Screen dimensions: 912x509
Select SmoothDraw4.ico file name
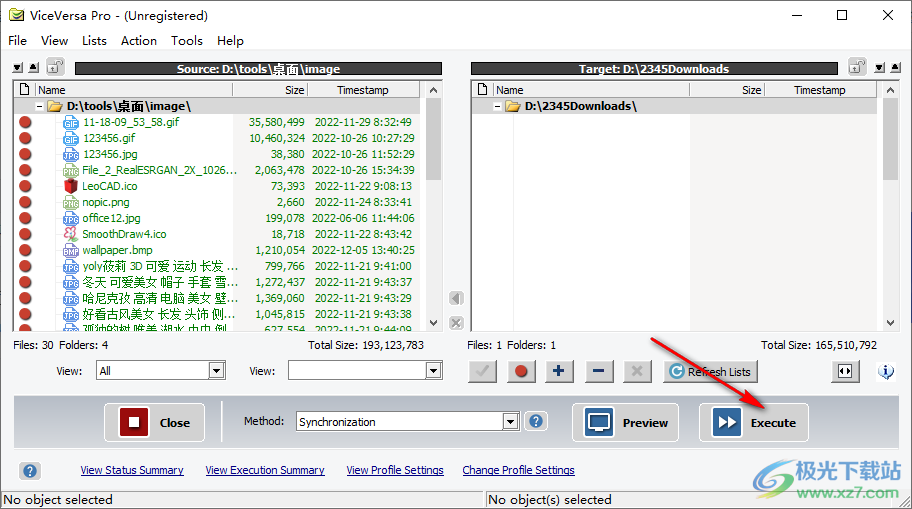(x=124, y=234)
